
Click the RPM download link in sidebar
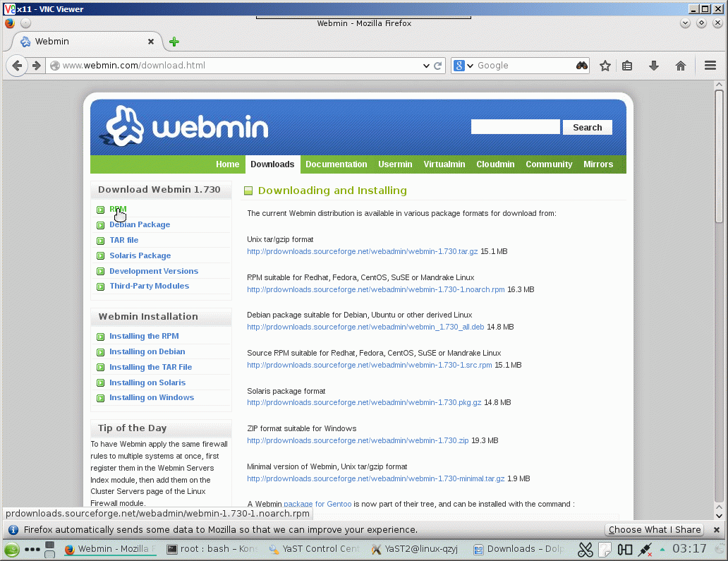(118, 209)
